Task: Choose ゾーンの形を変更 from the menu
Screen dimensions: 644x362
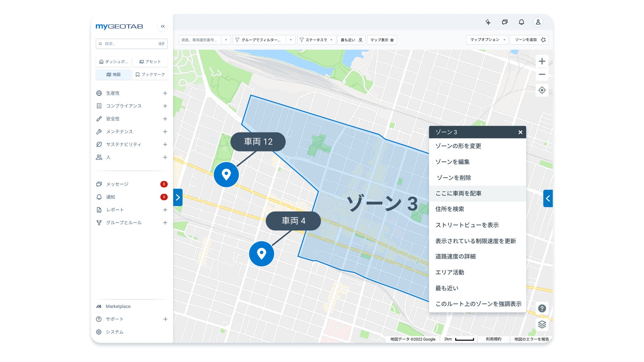Action: 477,146
